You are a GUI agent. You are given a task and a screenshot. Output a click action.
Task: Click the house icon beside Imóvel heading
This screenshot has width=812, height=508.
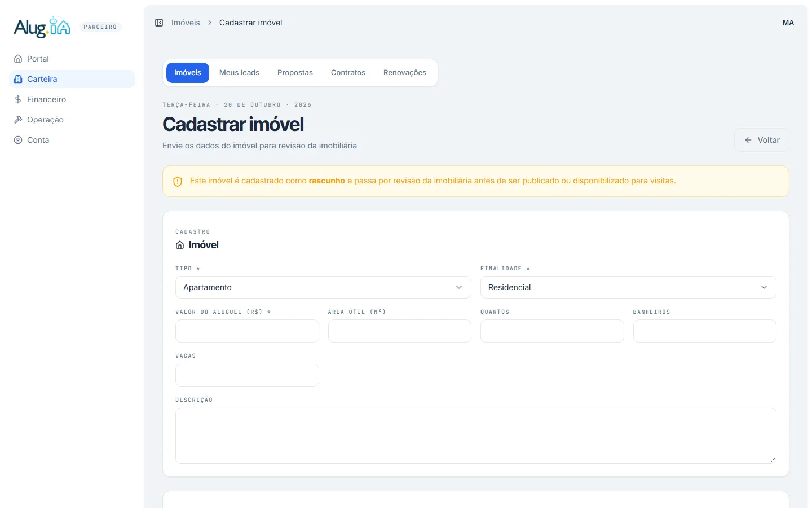coord(180,245)
